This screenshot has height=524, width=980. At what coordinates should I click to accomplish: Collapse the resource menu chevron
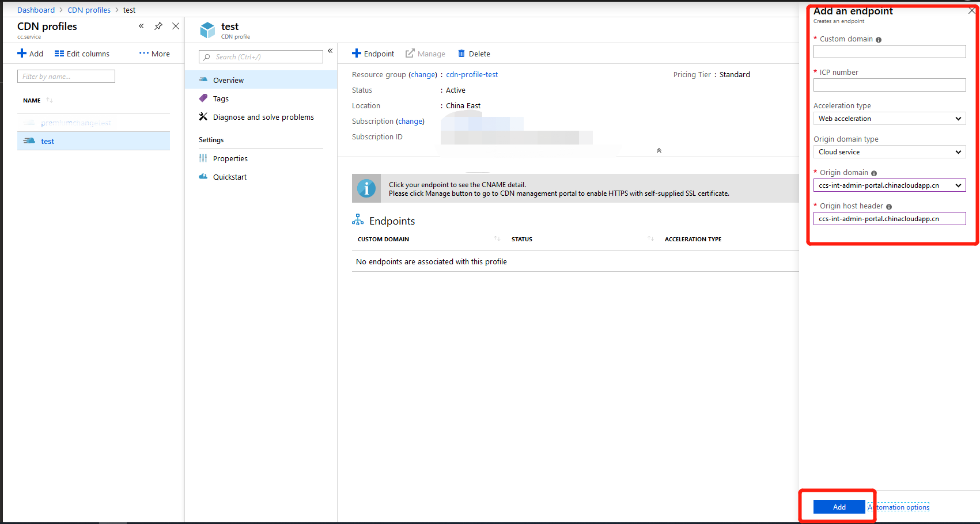point(330,51)
